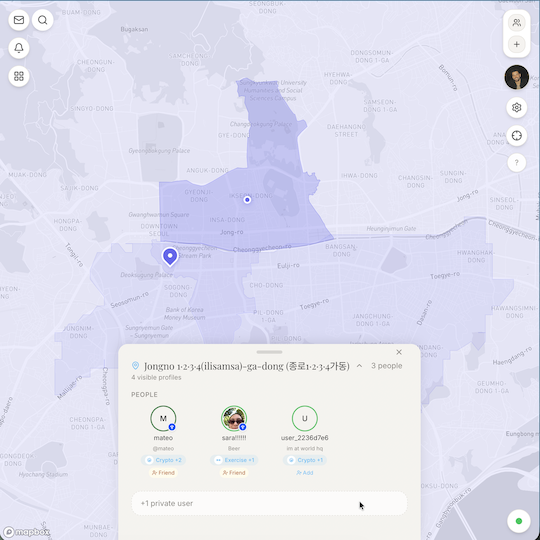The width and height of the screenshot is (540, 540).
Task: Open the notifications bell icon
Action: tap(19, 48)
